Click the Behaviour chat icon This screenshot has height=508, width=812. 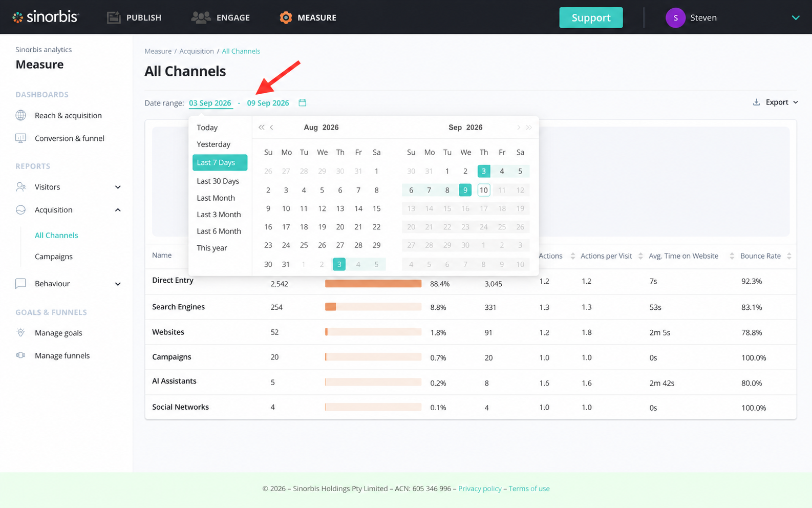click(x=21, y=284)
